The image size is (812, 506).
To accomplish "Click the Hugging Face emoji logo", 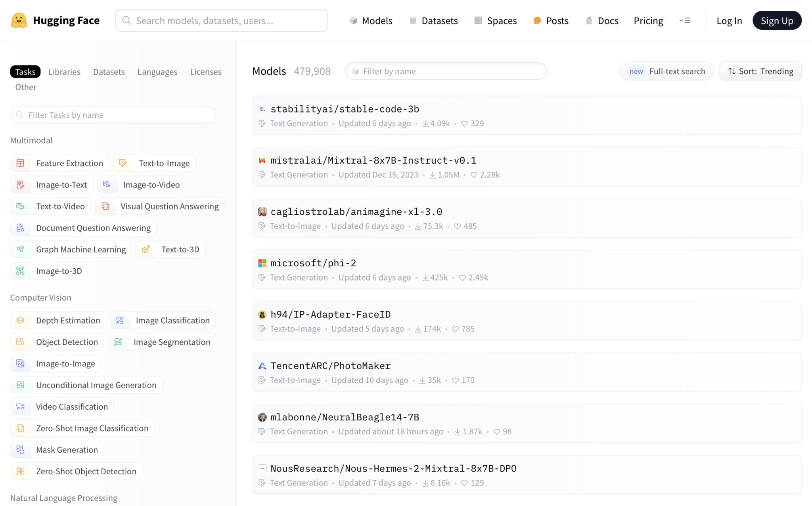I will [19, 21].
